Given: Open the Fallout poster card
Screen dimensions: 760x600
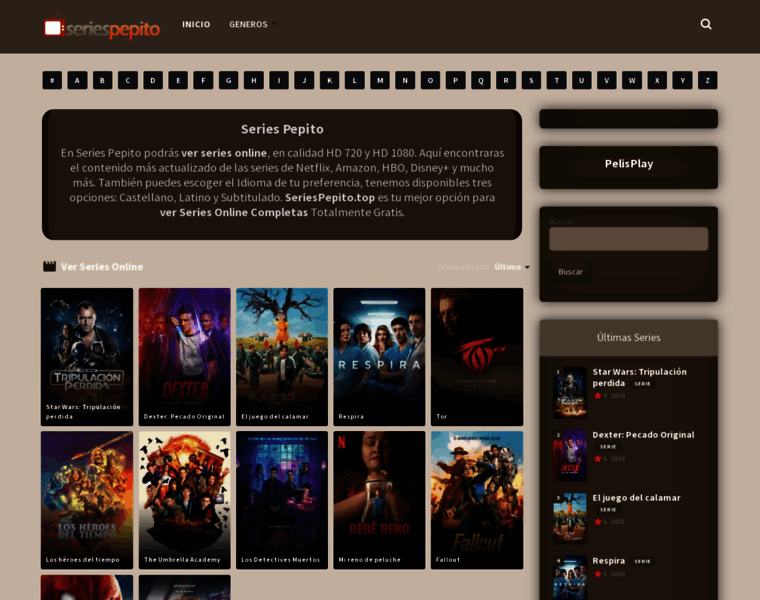Looking at the screenshot, I should tap(477, 500).
